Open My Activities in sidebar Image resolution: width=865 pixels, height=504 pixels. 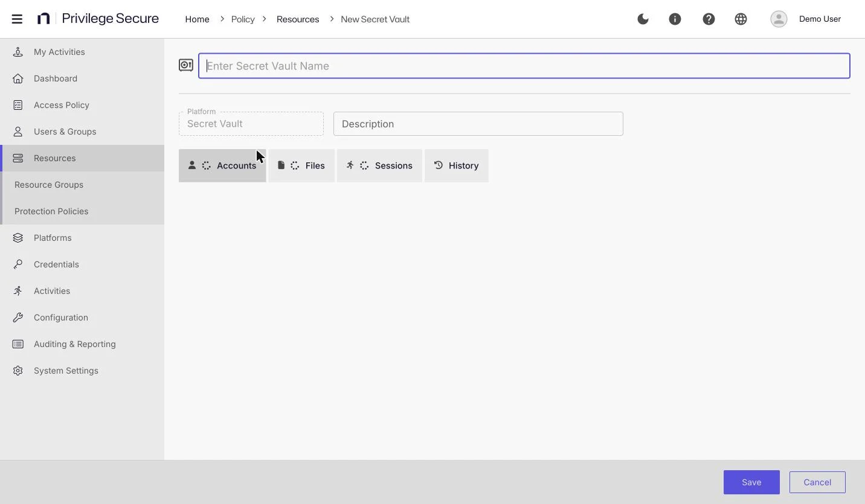[x=82, y=52]
